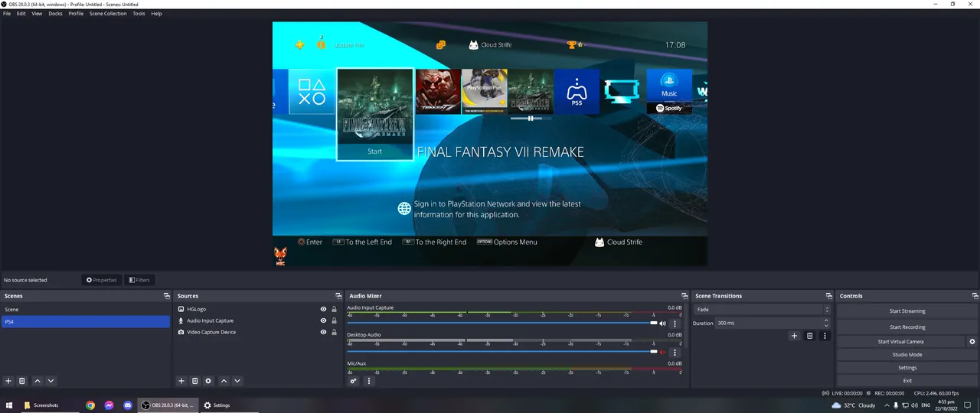The width and height of the screenshot is (980, 413).
Task: Open Discord from the taskbar
Action: pos(128,405)
